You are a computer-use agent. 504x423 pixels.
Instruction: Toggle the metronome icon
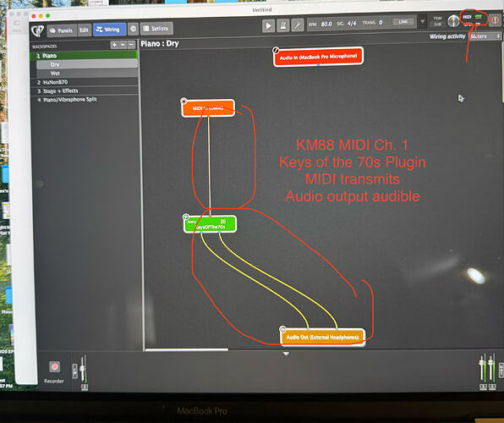[283, 25]
